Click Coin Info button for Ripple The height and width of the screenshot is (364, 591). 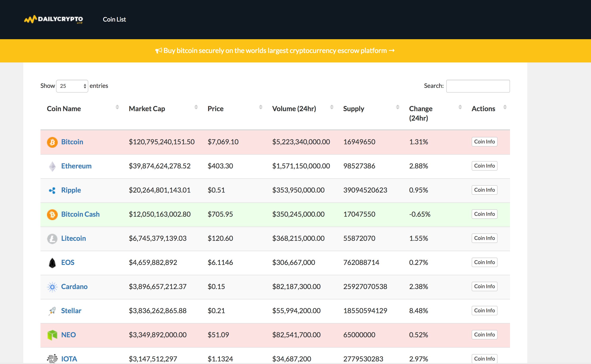[484, 190]
